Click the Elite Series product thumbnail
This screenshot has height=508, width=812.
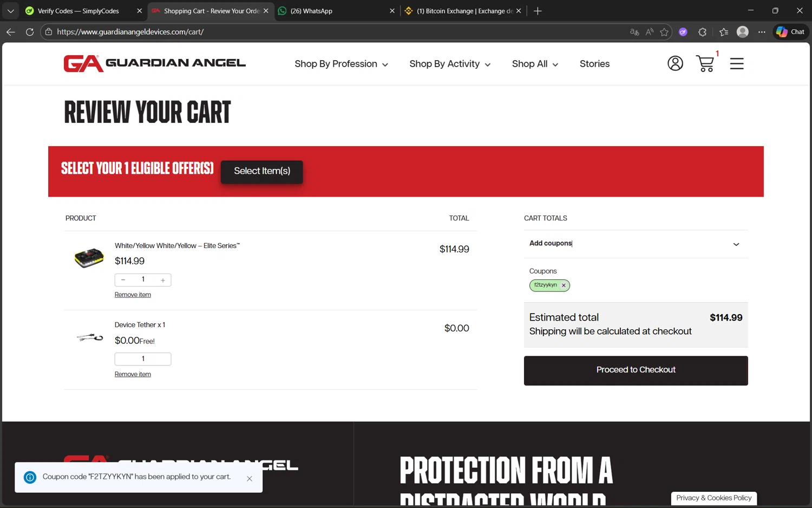[x=89, y=258]
